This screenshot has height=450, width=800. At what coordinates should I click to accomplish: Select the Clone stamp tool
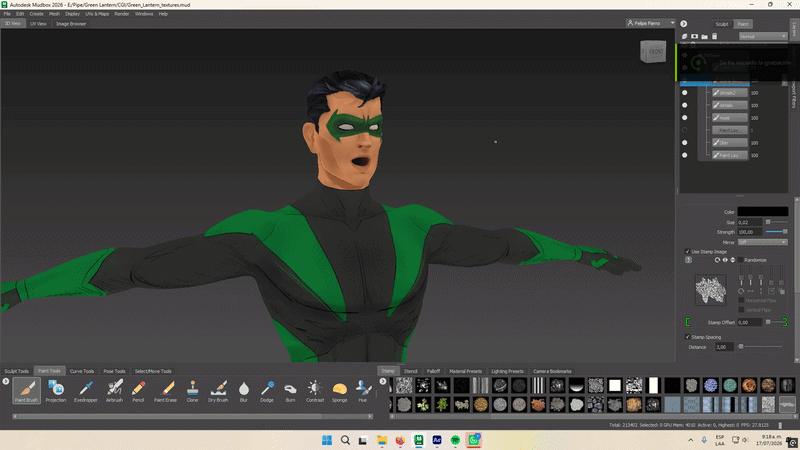pyautogui.click(x=192, y=391)
